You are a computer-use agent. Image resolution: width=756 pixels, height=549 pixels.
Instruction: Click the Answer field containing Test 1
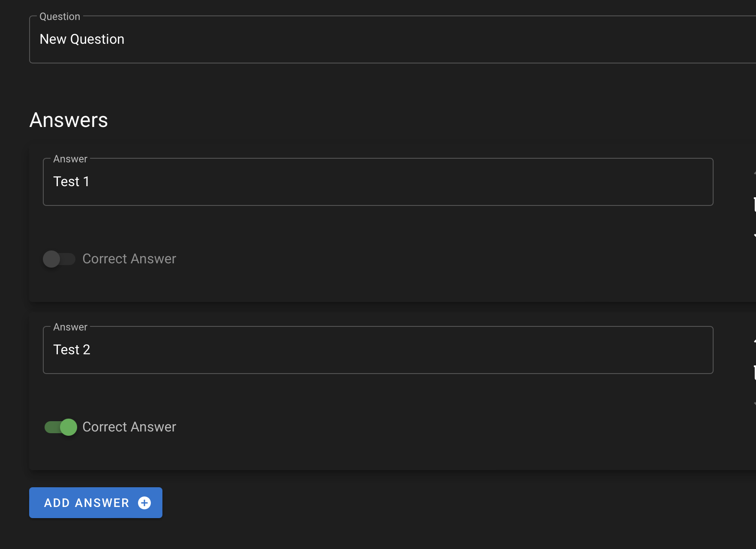378,182
